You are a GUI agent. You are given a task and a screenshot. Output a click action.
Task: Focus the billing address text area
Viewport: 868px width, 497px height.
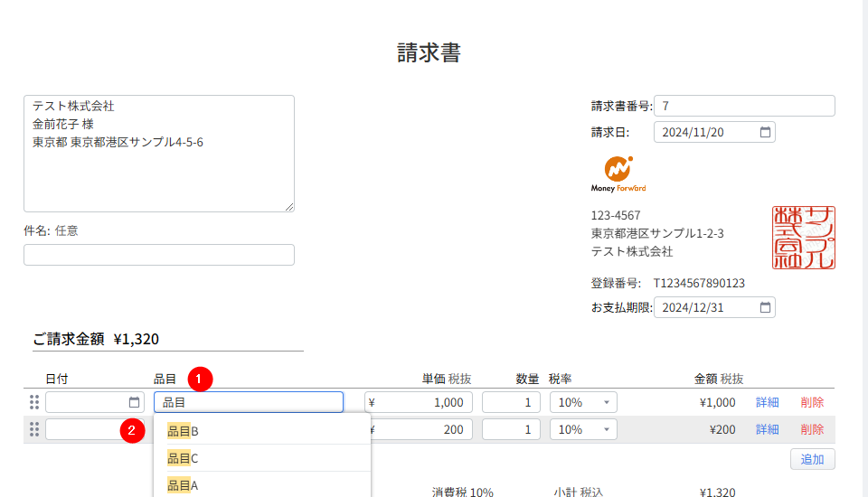pos(159,154)
